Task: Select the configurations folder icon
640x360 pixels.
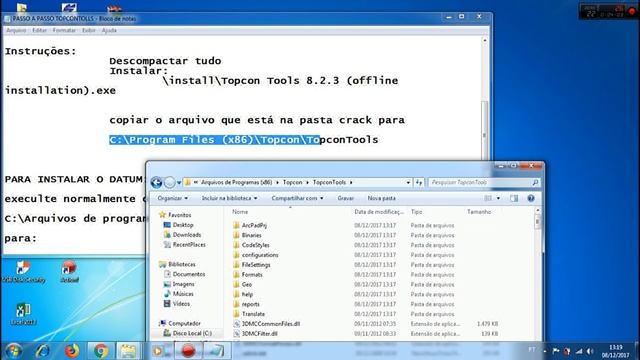Action: 236,255
